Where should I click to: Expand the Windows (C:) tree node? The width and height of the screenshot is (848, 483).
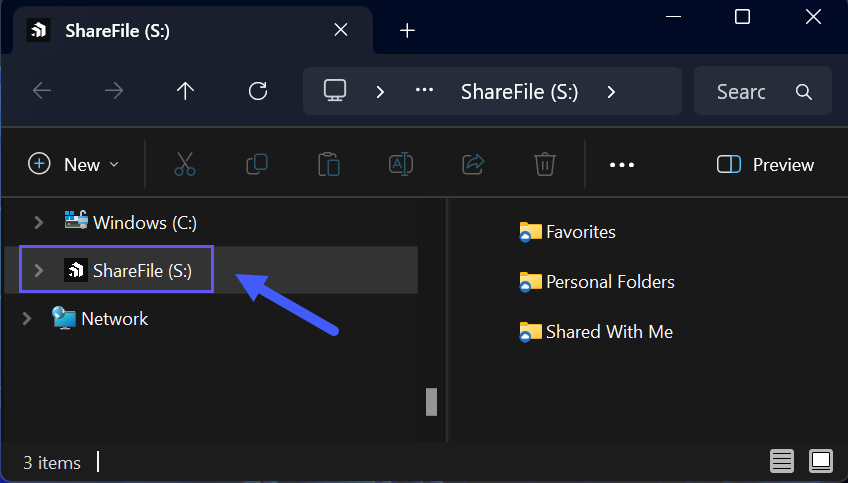[x=38, y=222]
